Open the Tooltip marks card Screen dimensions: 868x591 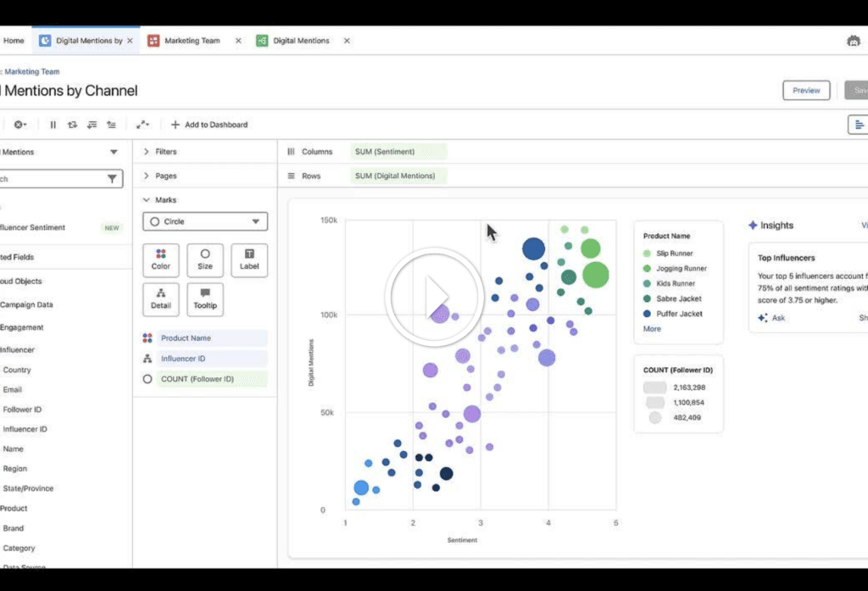(205, 299)
